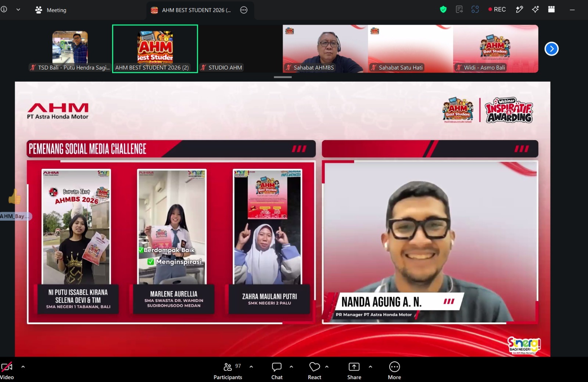The image size is (588, 382).
Task: Select the Widi - Asmo Bali thumbnail
Action: pos(496,49)
